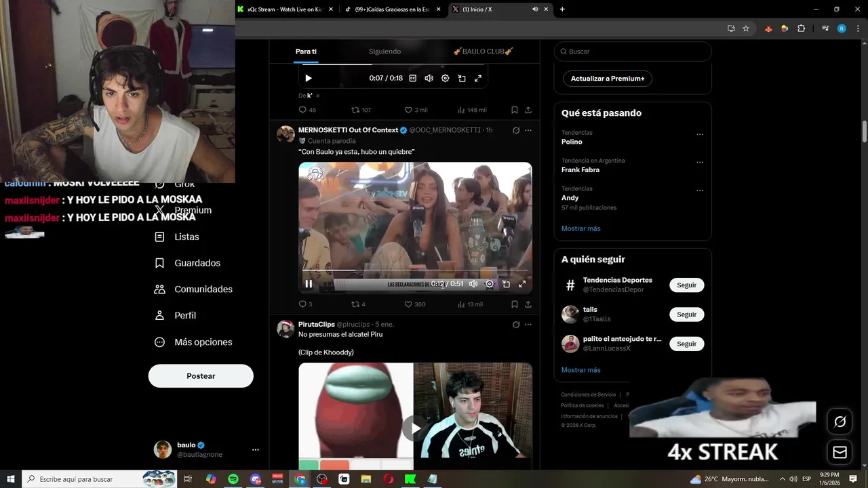
Task: Seek on the top video progress bar
Action: click(393, 64)
